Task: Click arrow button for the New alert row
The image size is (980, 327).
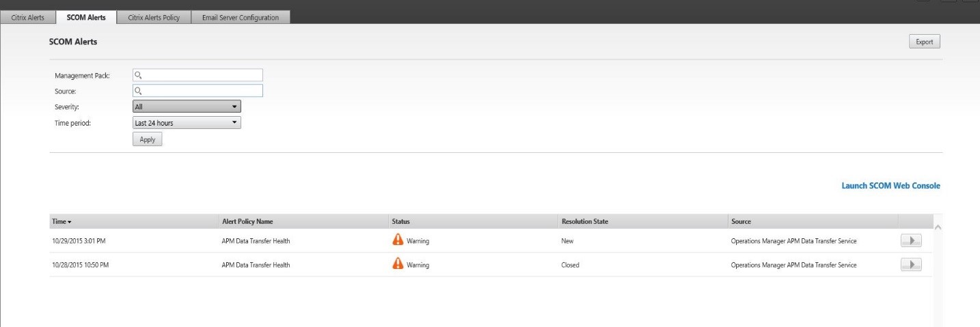Action: [911, 240]
